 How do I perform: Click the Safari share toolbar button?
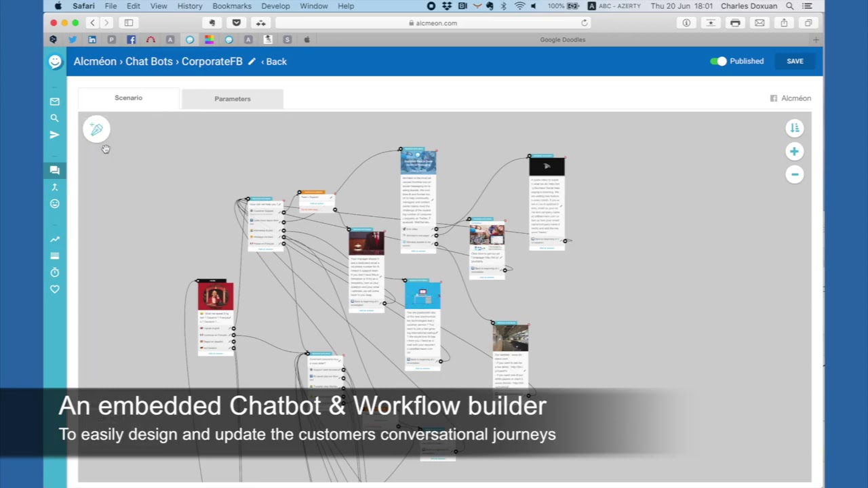(x=784, y=23)
